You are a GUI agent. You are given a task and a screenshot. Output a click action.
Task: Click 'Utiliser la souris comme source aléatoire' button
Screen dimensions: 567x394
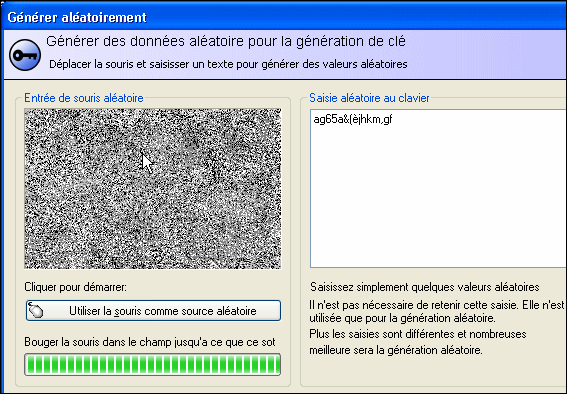click(153, 311)
